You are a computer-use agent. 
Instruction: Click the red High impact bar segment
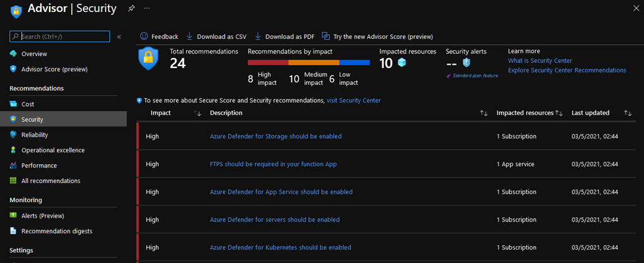pos(268,62)
